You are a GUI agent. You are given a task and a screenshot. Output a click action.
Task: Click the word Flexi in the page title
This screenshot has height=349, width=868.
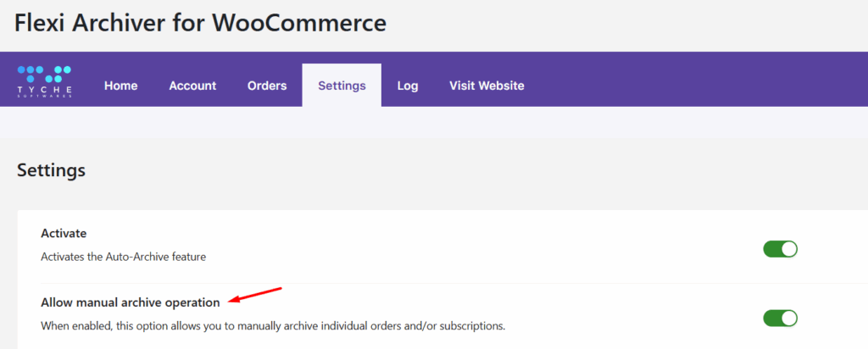point(43,22)
